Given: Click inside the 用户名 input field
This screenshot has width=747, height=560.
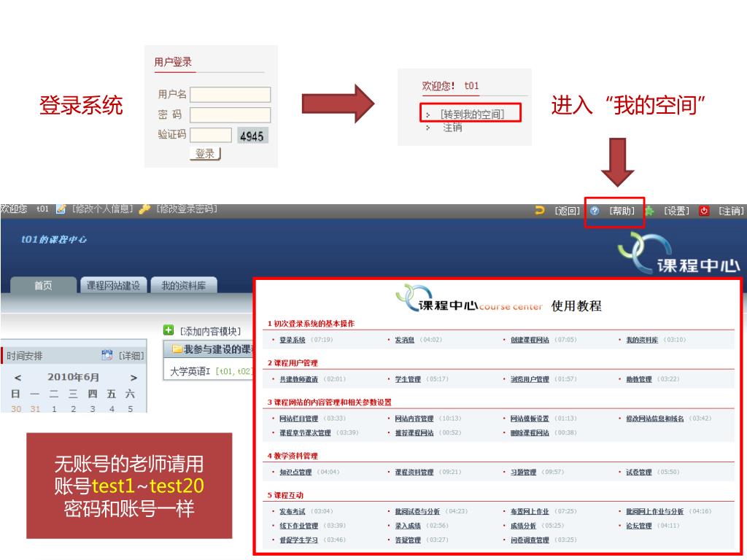Looking at the screenshot, I should 230,94.
